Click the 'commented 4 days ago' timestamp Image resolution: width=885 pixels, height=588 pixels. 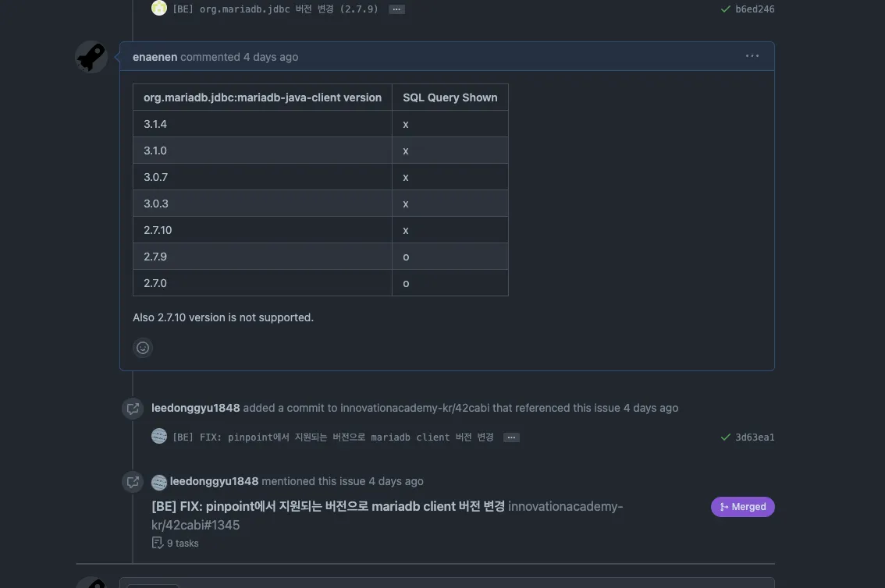click(x=271, y=57)
